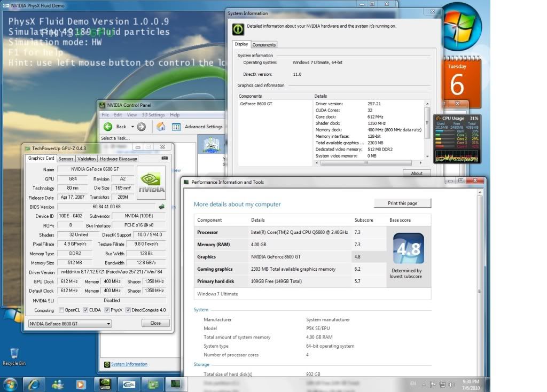The width and height of the screenshot is (547, 392).
Task: Toggle the CUDA checkbox
Action: [x=85, y=310]
